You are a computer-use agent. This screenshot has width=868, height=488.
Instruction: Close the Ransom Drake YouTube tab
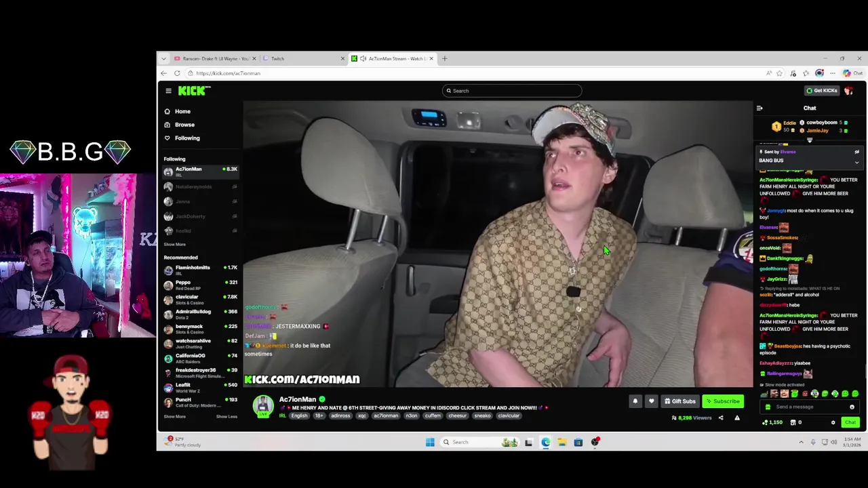click(254, 58)
